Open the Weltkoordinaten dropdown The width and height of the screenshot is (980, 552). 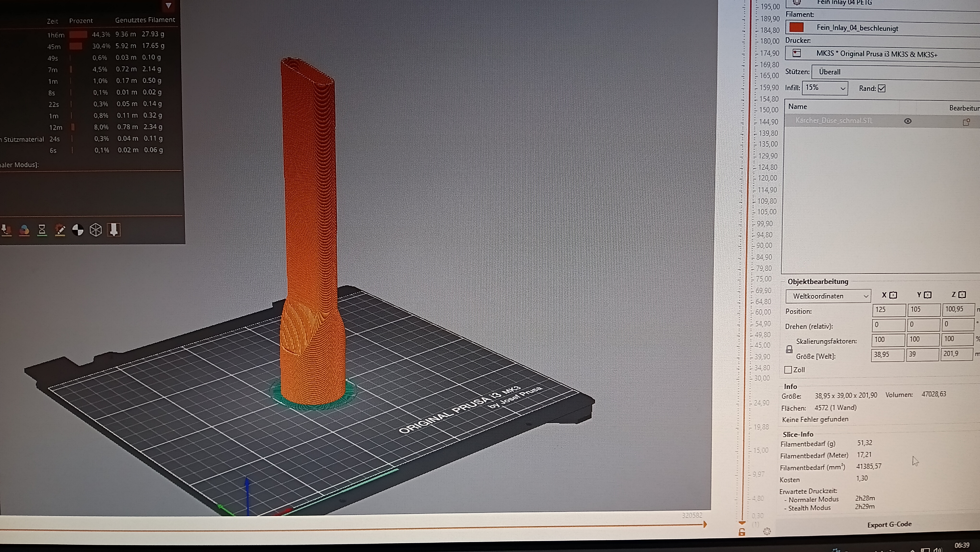coord(828,296)
